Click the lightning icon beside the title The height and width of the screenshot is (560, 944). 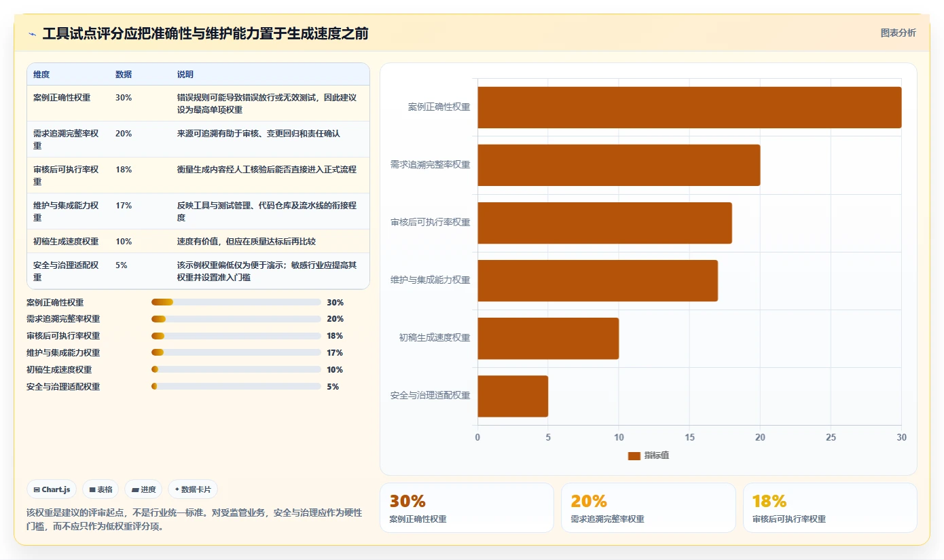[x=32, y=34]
